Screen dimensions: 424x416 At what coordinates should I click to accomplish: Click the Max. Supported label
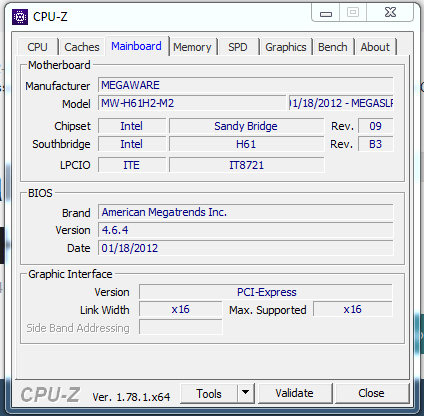268,310
